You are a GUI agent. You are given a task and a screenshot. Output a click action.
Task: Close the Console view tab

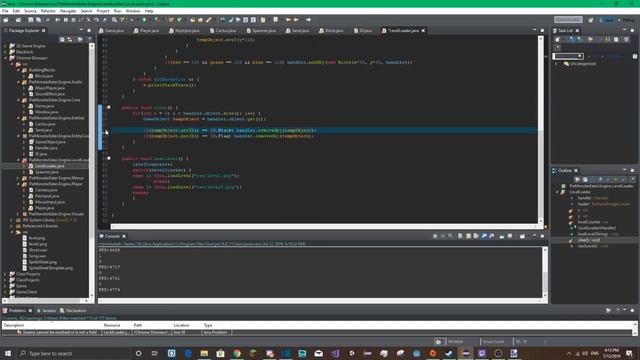coord(124,236)
